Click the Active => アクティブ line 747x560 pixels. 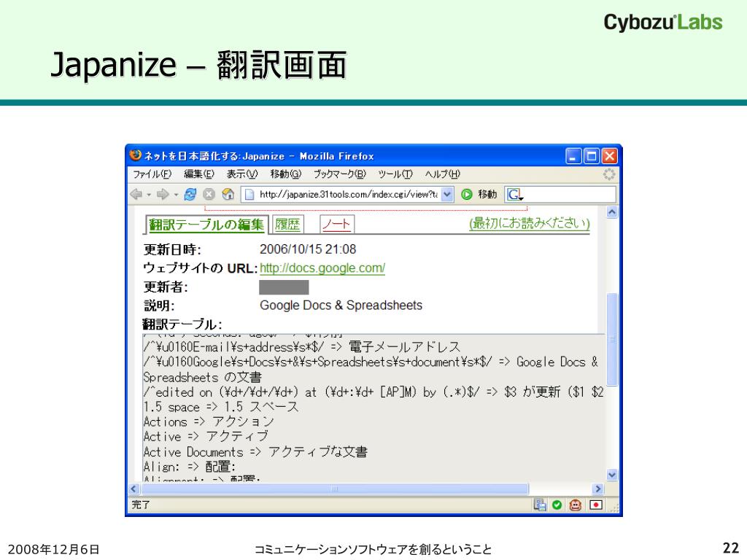pos(206,437)
